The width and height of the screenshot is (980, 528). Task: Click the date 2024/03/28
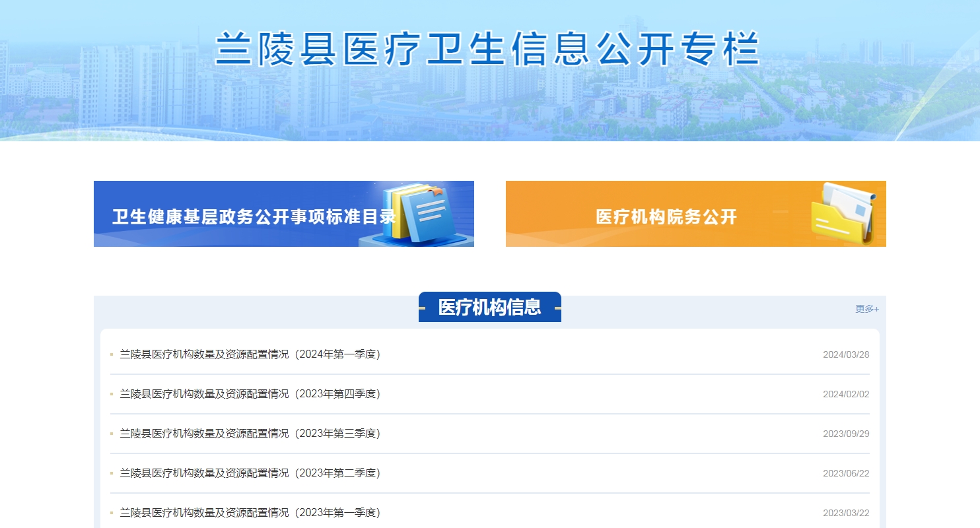(x=846, y=354)
